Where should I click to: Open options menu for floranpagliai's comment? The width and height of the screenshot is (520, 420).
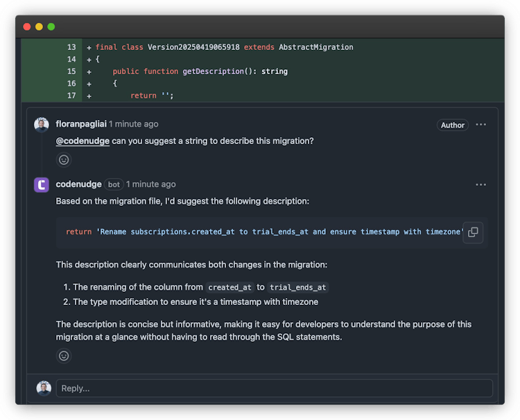(480, 125)
